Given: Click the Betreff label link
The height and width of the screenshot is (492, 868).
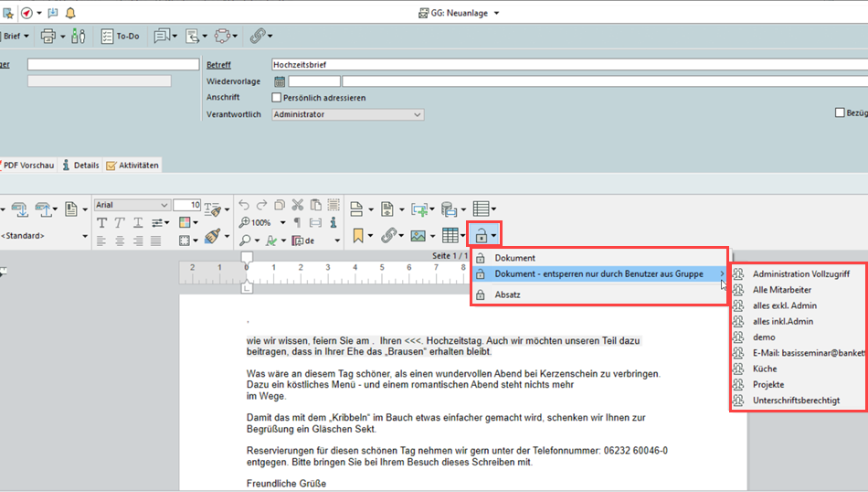Looking at the screenshot, I should coord(218,65).
